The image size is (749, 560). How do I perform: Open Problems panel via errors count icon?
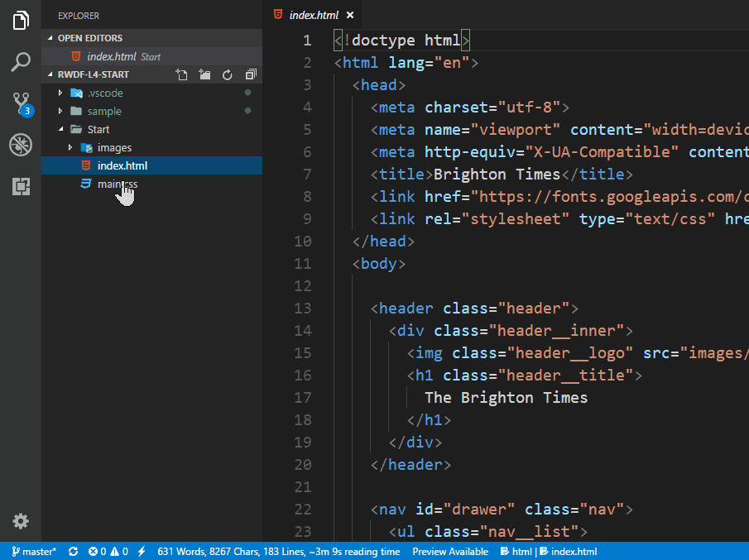[97, 552]
